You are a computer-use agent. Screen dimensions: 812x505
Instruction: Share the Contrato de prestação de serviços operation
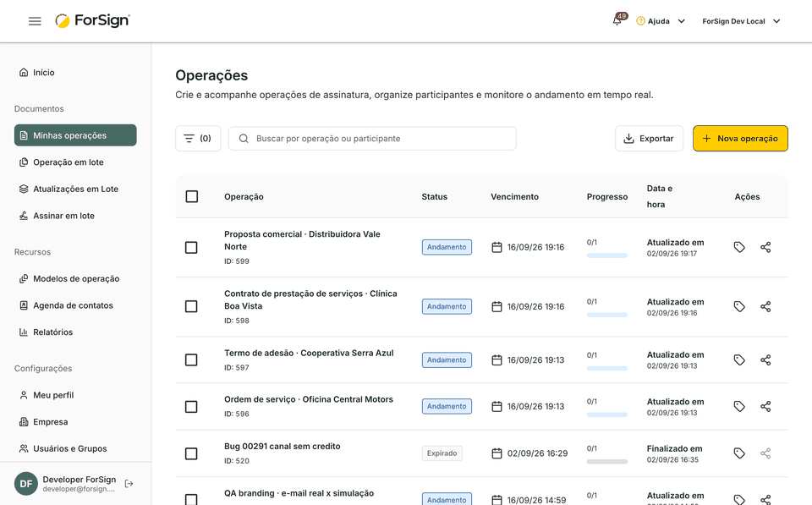coord(766,306)
